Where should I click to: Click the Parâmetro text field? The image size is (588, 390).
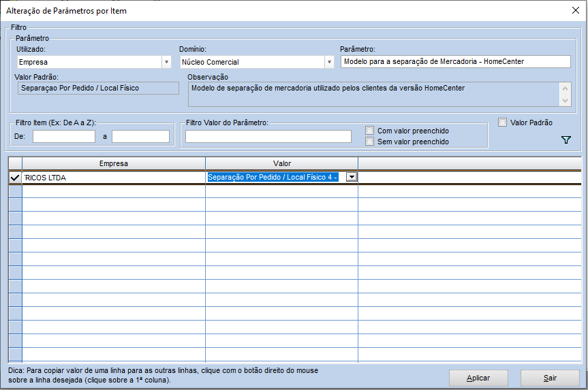coord(456,61)
